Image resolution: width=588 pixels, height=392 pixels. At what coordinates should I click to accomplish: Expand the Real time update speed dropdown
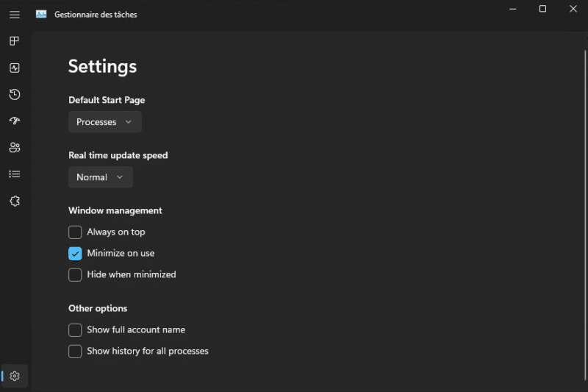point(100,177)
